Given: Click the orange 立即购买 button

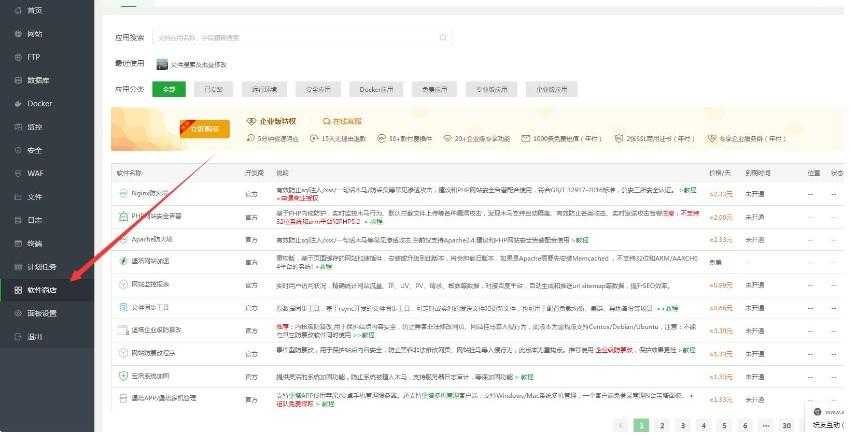Looking at the screenshot, I should point(204,128).
